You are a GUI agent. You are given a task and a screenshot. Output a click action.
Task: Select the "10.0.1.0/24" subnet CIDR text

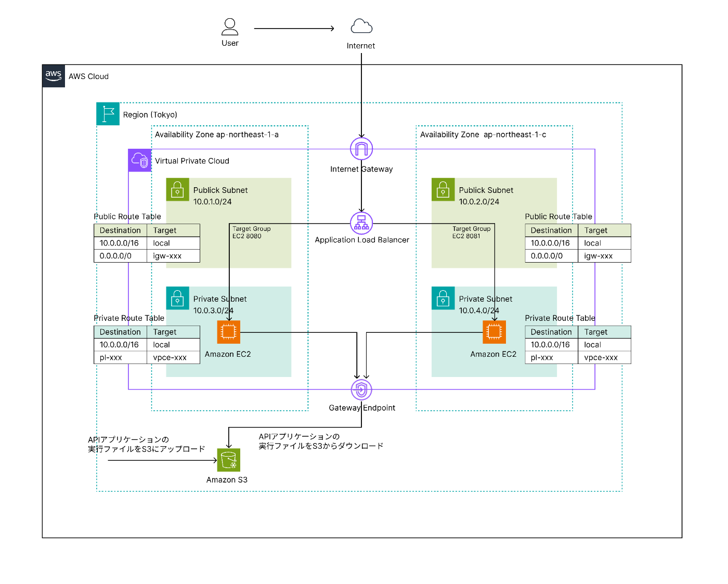click(213, 202)
